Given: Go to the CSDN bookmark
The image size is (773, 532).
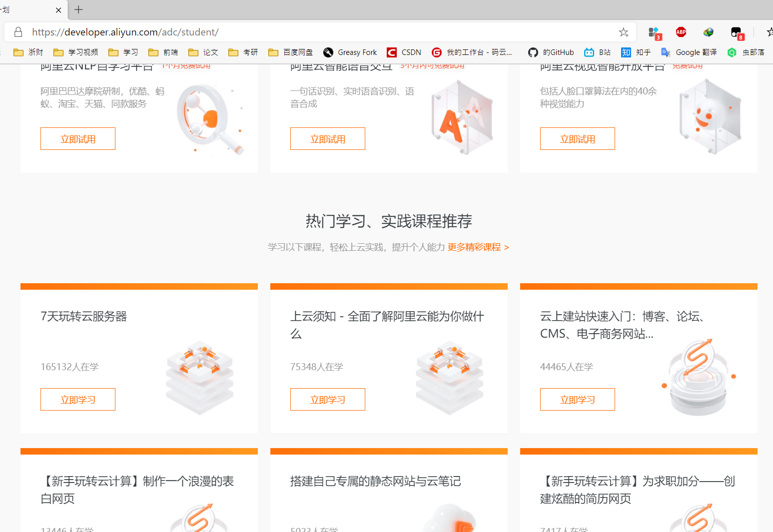Looking at the screenshot, I should tap(404, 52).
